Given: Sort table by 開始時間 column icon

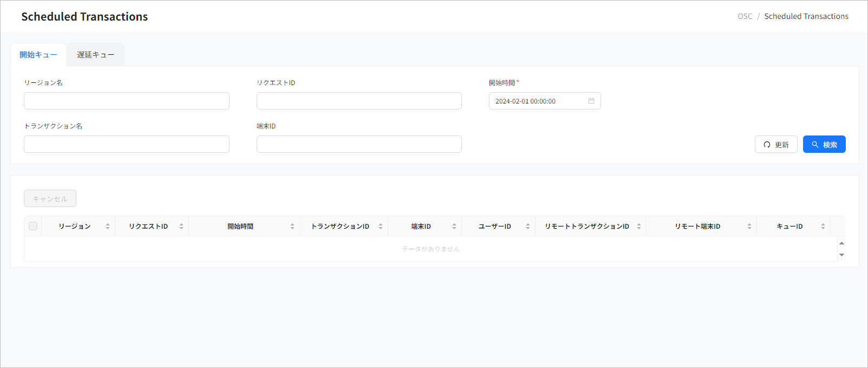Looking at the screenshot, I should point(292,226).
